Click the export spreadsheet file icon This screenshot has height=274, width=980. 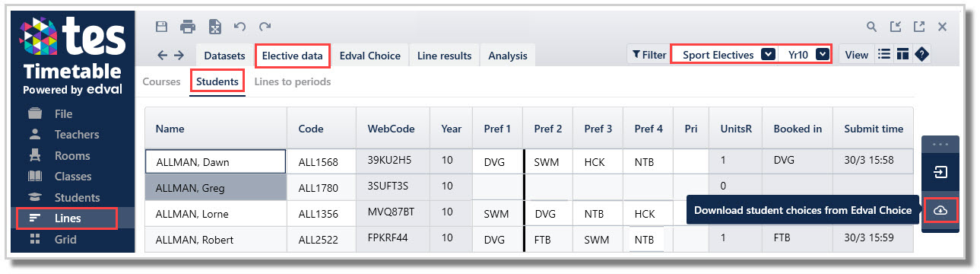tap(215, 27)
